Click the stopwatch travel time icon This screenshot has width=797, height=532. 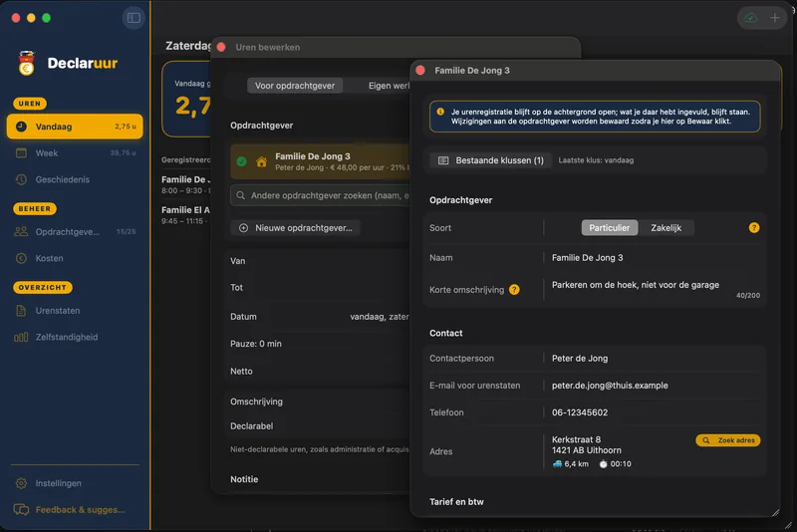point(603,463)
